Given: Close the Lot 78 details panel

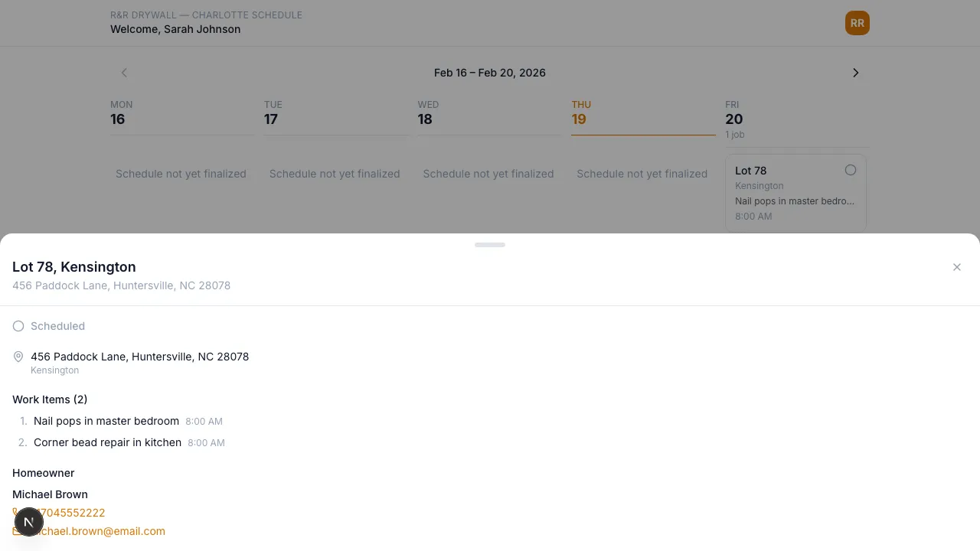Looking at the screenshot, I should pos(956,267).
